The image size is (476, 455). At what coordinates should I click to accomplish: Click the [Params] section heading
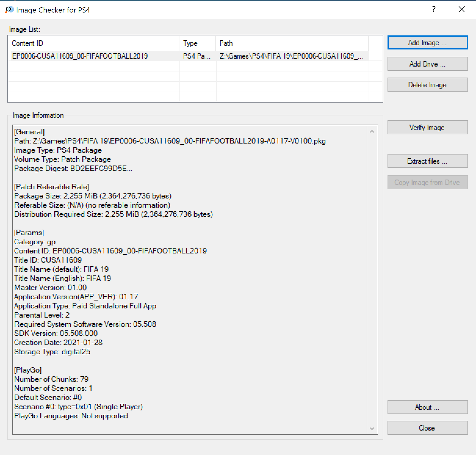click(29, 232)
